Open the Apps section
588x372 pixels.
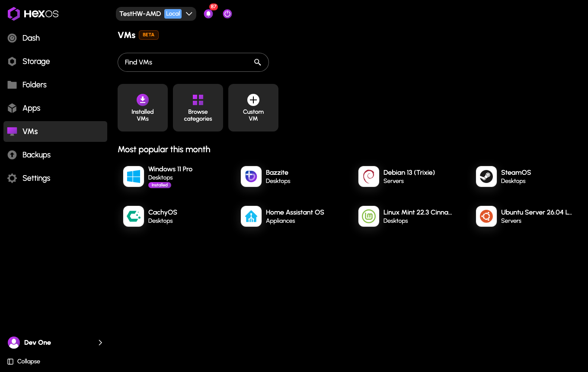point(55,108)
